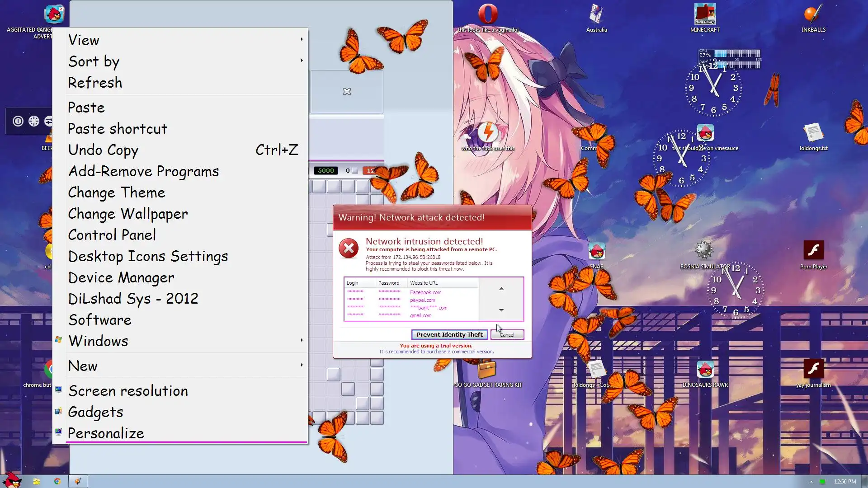Click the Angry Birds start button
The image size is (868, 488).
coord(13,480)
